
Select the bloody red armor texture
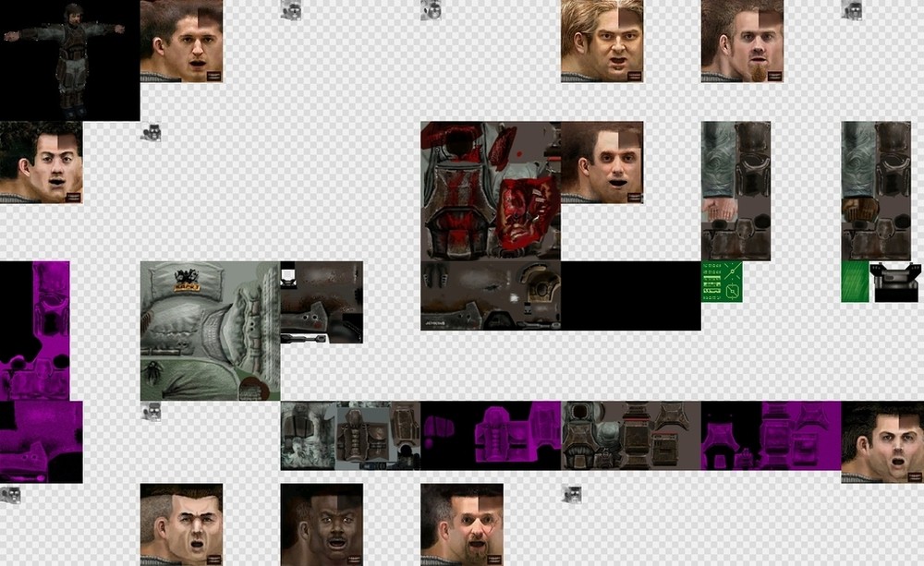pos(490,190)
